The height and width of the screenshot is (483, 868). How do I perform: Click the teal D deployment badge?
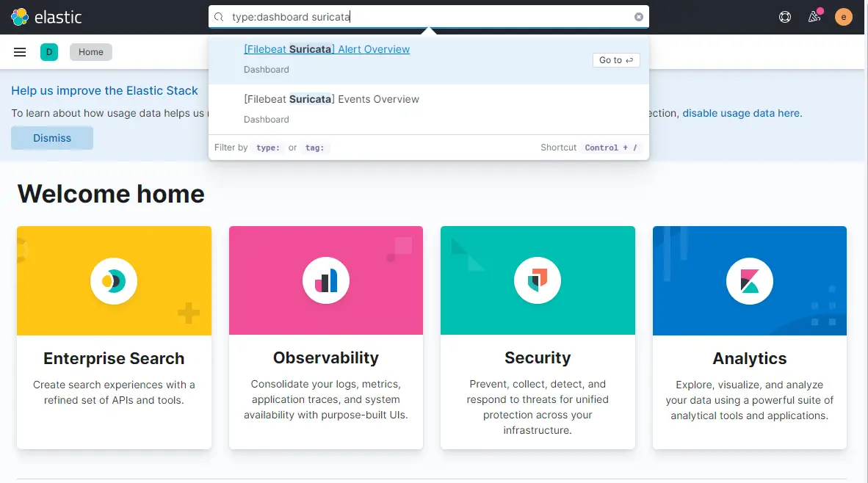48,51
